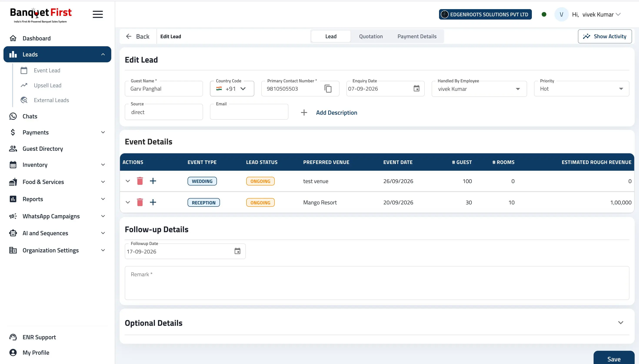Copy the primary contact number

point(328,89)
